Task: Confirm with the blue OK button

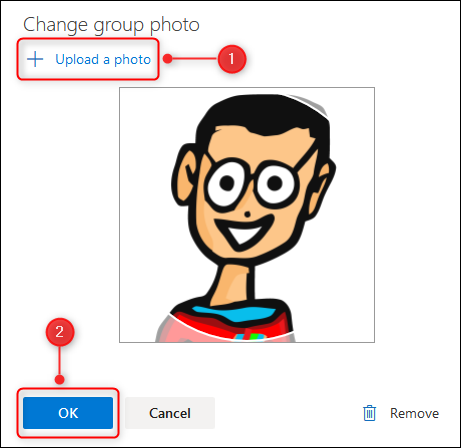Action: click(x=68, y=413)
